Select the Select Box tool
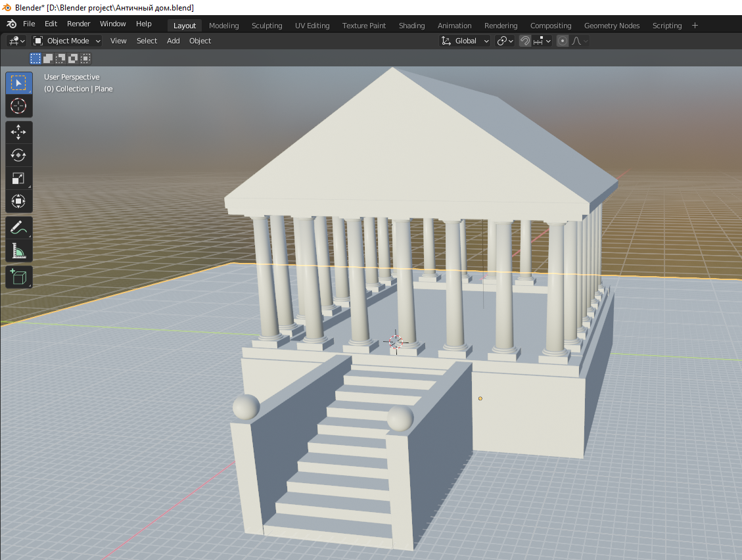 coord(18,83)
